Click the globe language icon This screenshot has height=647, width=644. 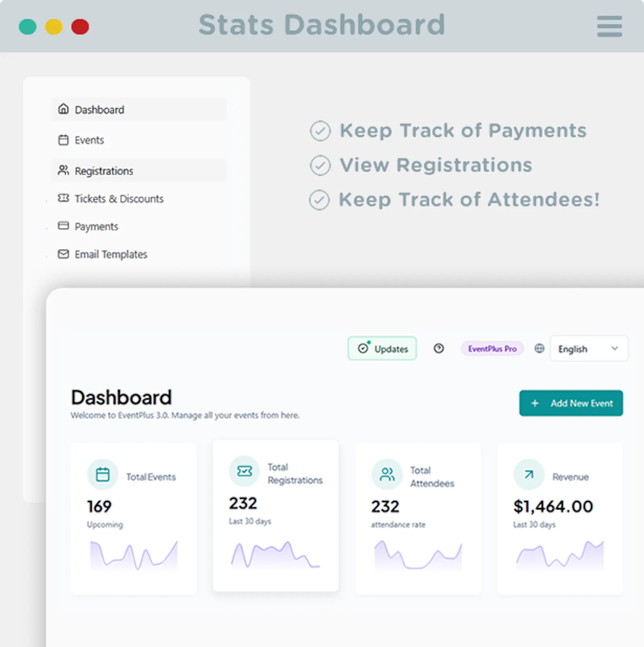tap(539, 348)
